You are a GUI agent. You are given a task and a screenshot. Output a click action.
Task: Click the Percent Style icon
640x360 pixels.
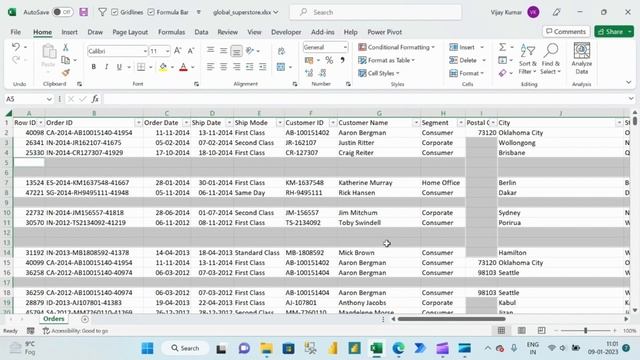(329, 60)
